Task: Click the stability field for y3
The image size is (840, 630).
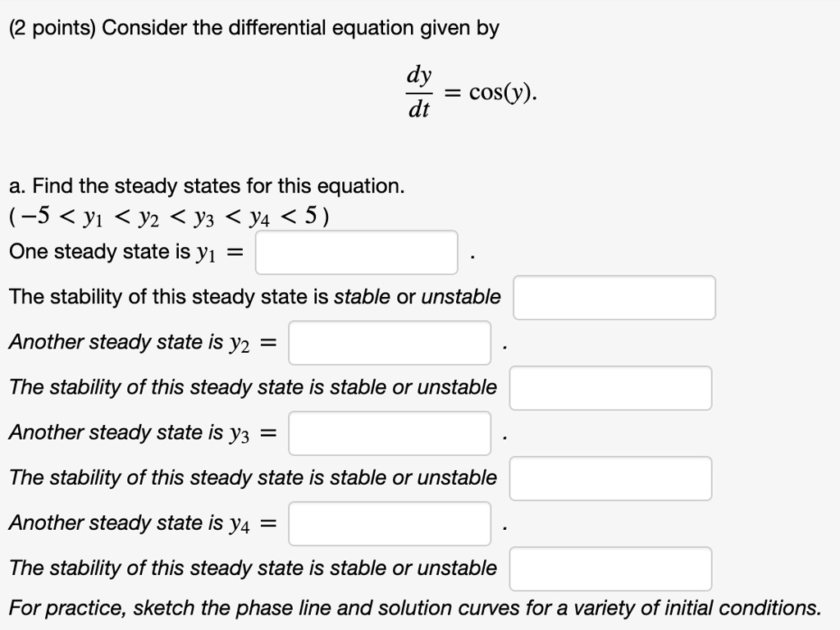Action: pos(610,478)
